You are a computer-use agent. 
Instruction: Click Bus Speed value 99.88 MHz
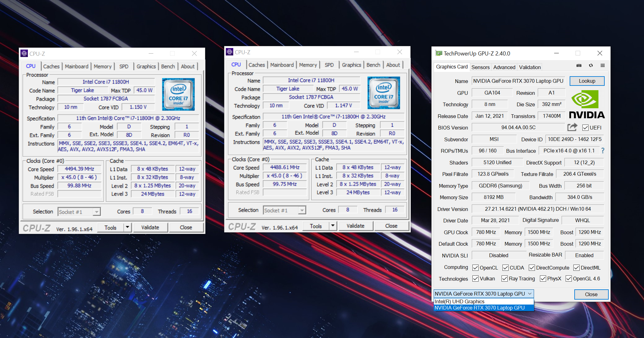[79, 186]
